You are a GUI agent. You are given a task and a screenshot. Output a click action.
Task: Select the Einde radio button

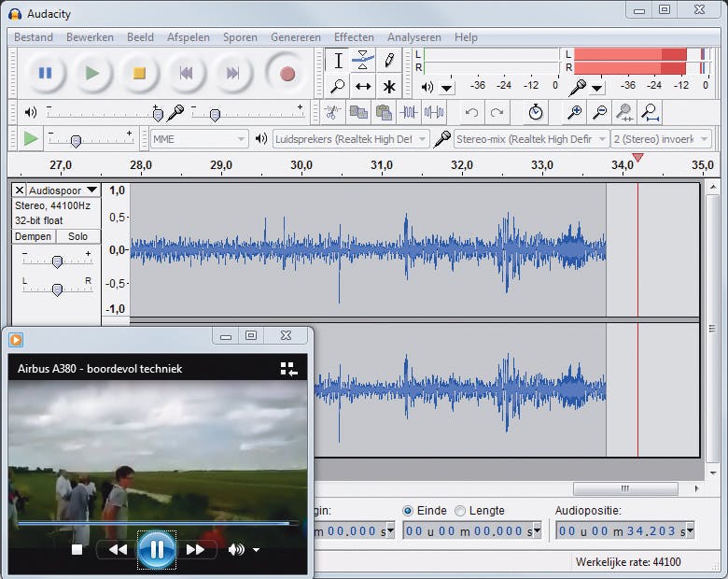pyautogui.click(x=408, y=511)
